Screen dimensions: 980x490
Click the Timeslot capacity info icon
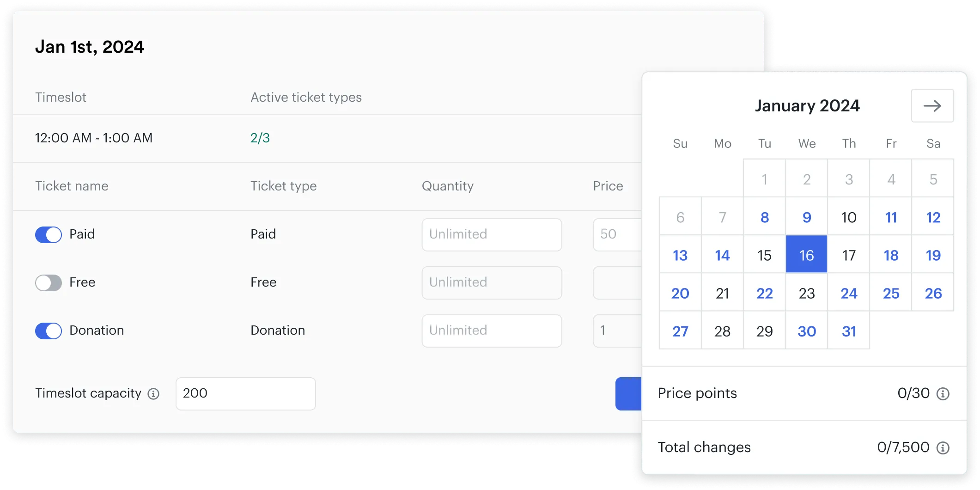[153, 394]
